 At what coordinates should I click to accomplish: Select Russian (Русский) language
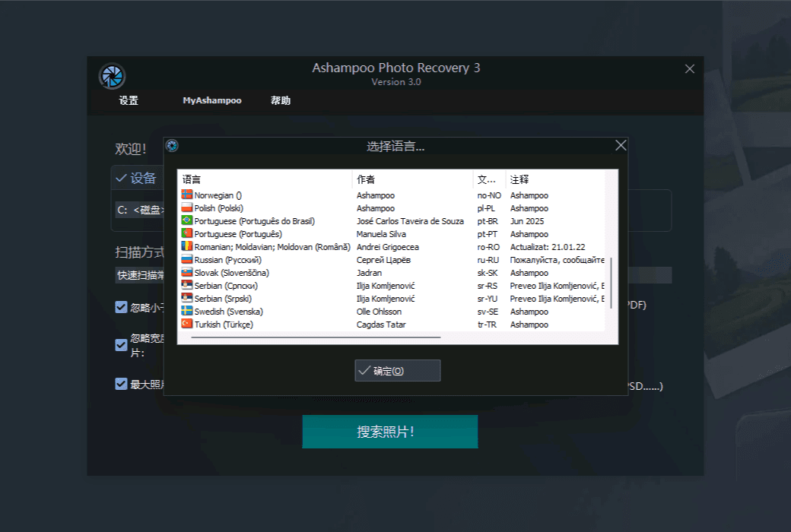tap(228, 260)
